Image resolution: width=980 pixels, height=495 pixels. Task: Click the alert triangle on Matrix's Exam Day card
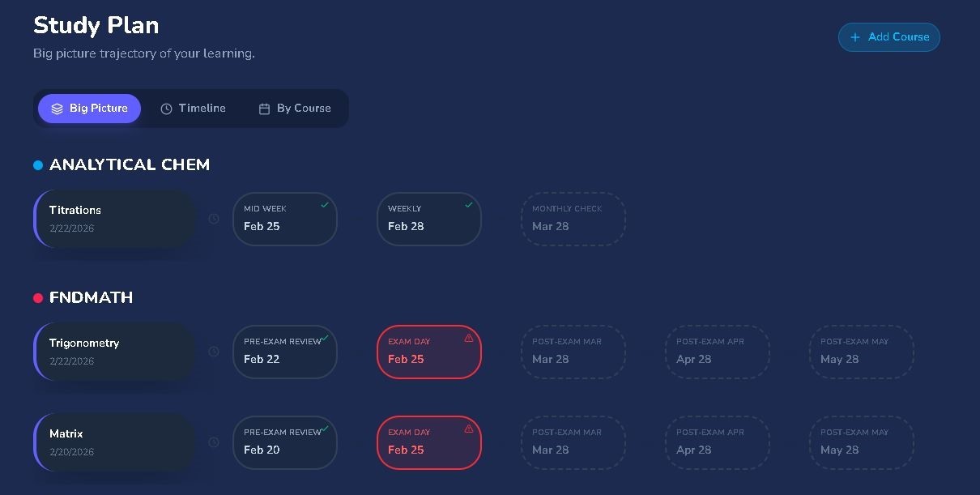pyautogui.click(x=469, y=429)
